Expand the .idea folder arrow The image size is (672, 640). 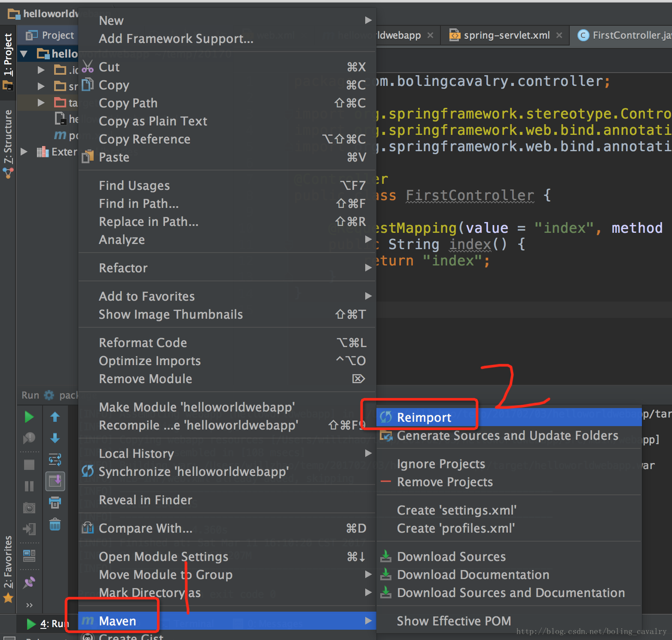click(x=41, y=70)
